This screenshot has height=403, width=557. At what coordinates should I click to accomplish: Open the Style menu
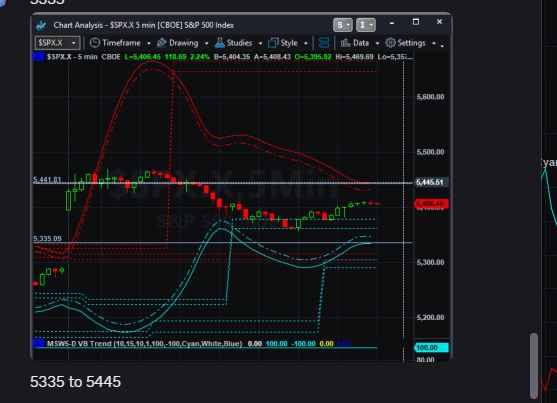coord(289,43)
